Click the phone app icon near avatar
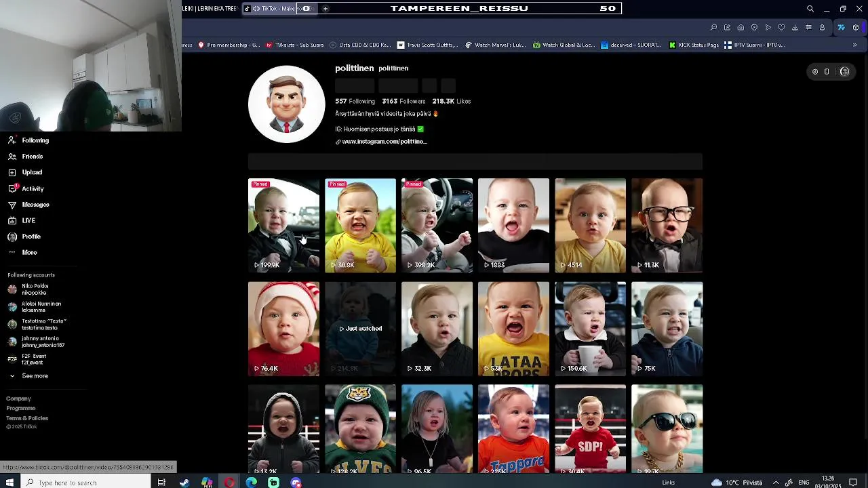 [827, 72]
